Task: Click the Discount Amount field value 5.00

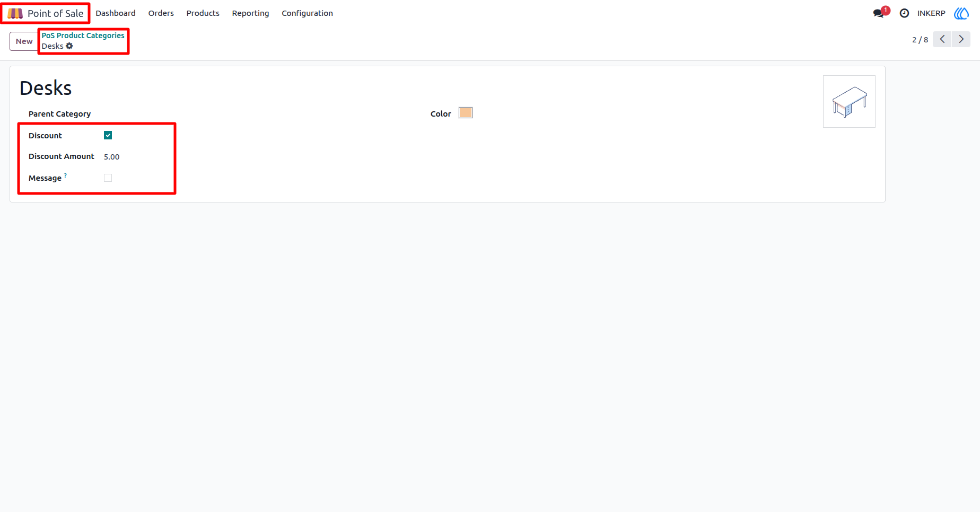Action: tap(112, 157)
